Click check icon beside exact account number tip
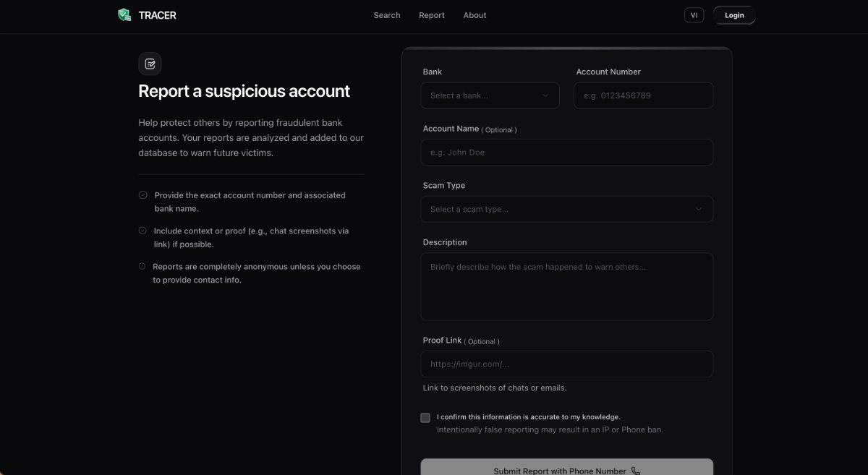This screenshot has width=868, height=475. click(143, 195)
